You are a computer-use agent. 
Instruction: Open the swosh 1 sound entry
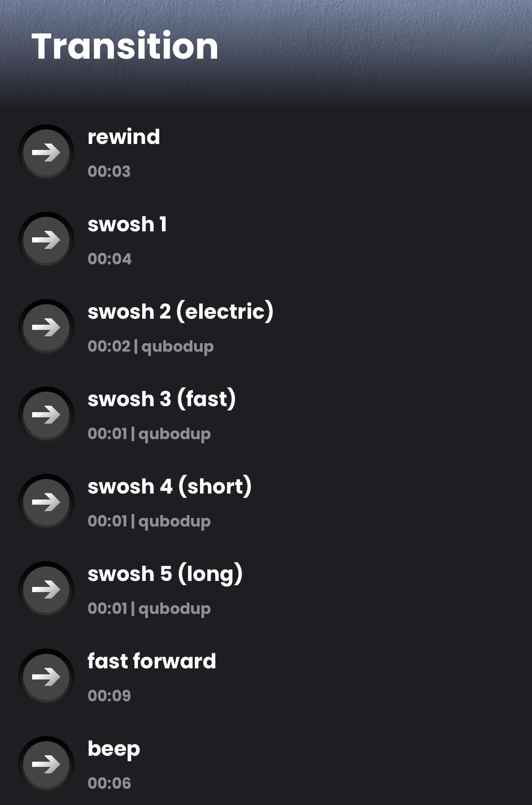[127, 224]
